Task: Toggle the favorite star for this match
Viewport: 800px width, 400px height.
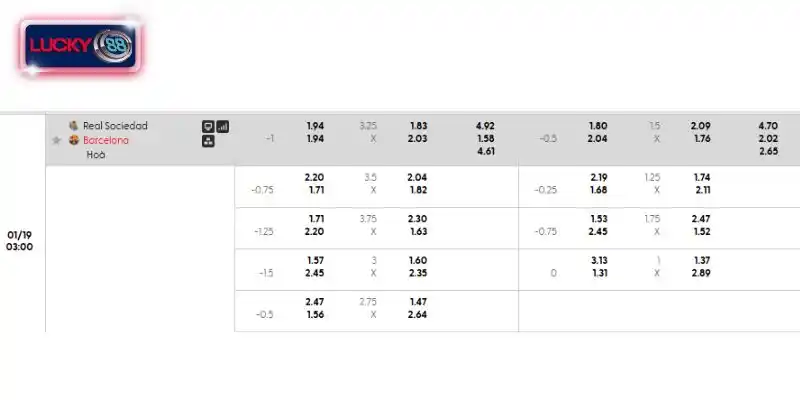Action: tap(56, 141)
